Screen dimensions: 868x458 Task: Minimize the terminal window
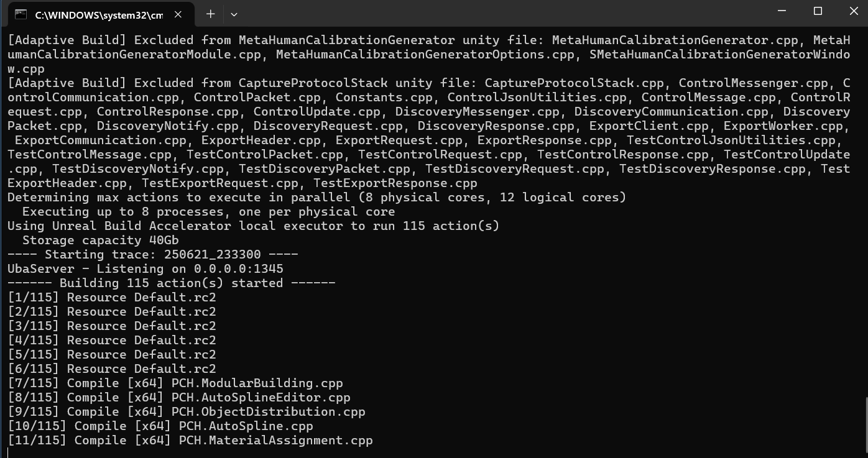(x=782, y=11)
